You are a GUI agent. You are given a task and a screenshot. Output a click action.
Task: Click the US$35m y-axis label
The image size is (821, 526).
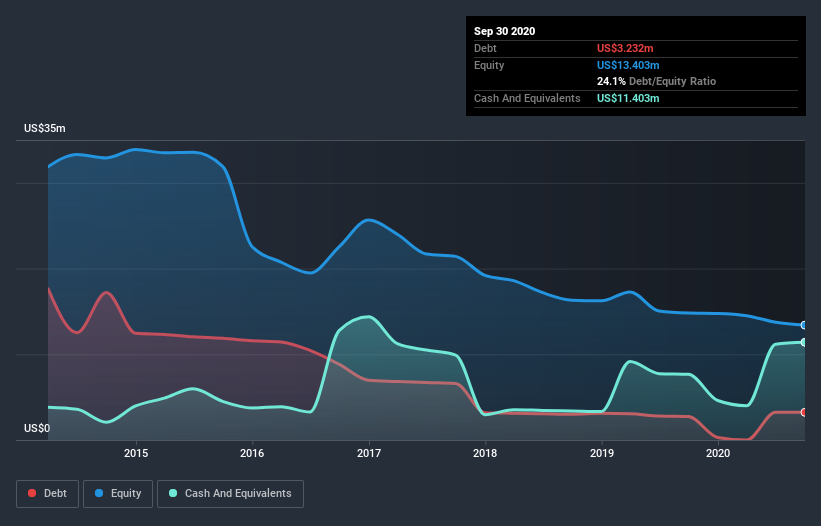click(x=45, y=128)
